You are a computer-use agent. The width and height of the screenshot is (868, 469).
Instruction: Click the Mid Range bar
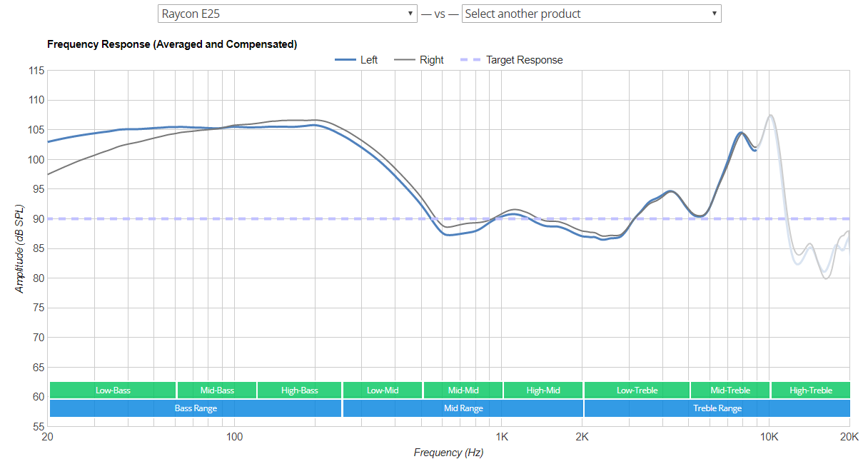tap(463, 408)
